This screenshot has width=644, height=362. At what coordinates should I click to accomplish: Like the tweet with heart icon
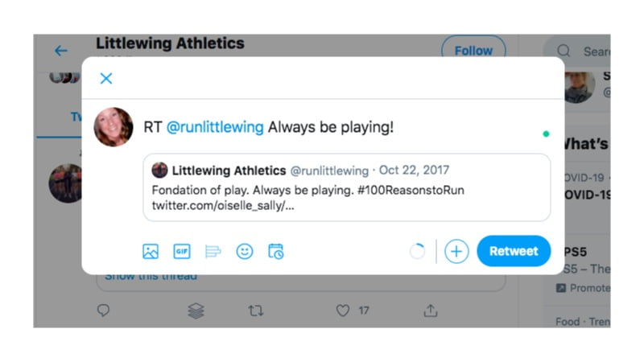(343, 311)
